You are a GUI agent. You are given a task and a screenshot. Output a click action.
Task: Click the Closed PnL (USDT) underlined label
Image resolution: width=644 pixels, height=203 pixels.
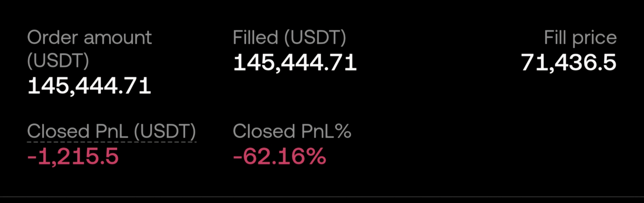[x=111, y=131]
